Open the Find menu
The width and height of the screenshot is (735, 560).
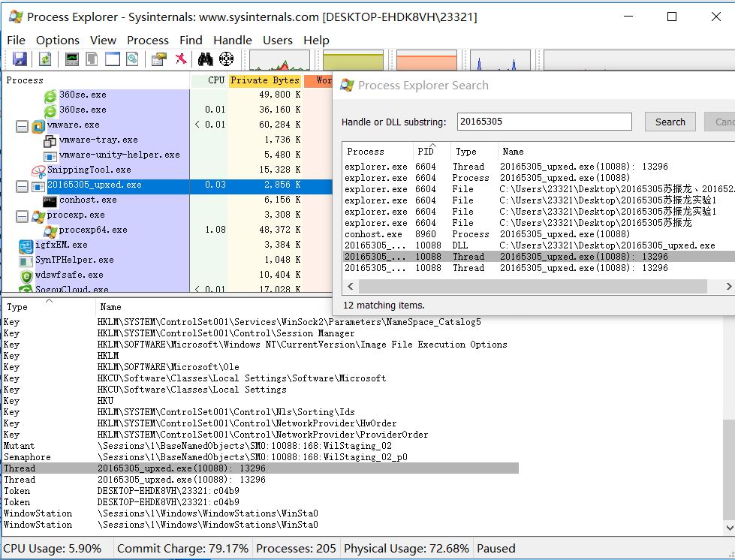[191, 41]
